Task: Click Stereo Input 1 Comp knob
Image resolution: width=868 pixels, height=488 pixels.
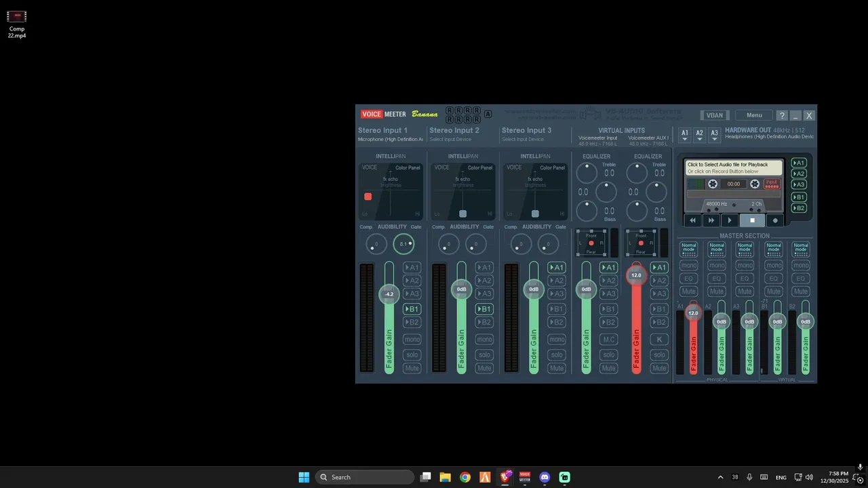Action: (x=376, y=244)
